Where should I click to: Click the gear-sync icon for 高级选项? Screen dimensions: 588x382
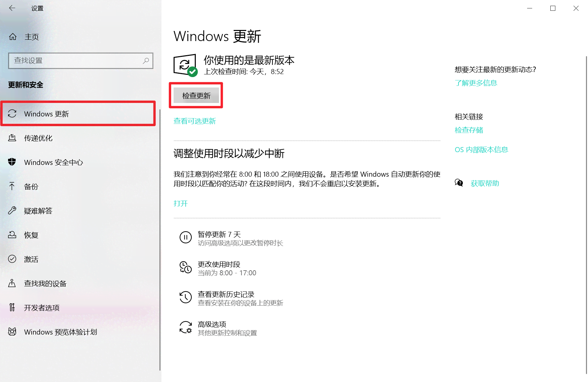186,327
